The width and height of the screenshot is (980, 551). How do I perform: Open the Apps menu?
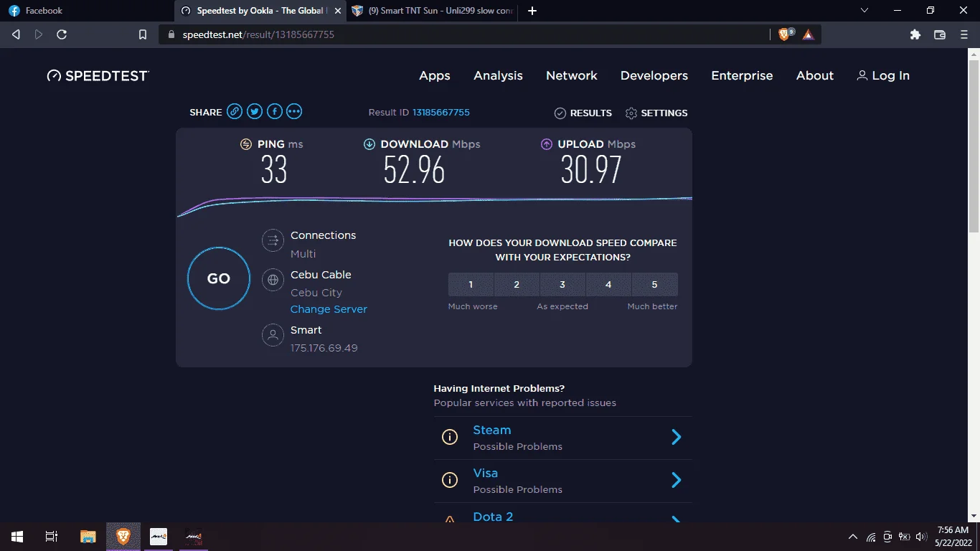[435, 75]
